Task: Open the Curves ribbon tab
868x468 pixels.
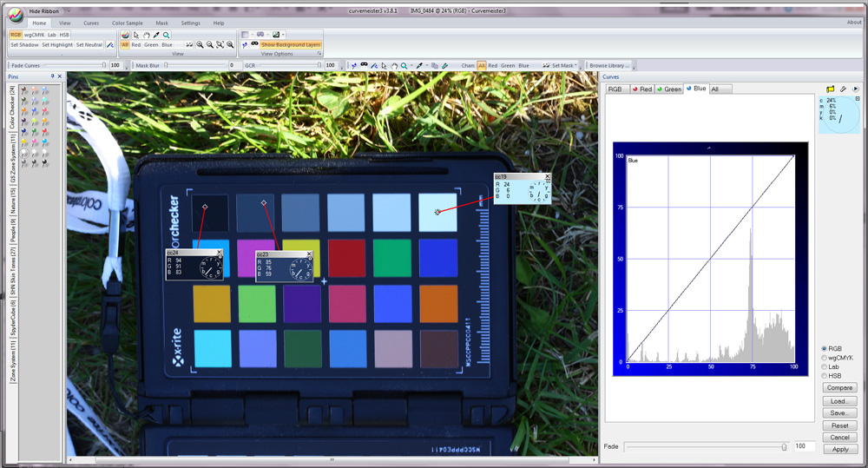Action: pos(91,23)
